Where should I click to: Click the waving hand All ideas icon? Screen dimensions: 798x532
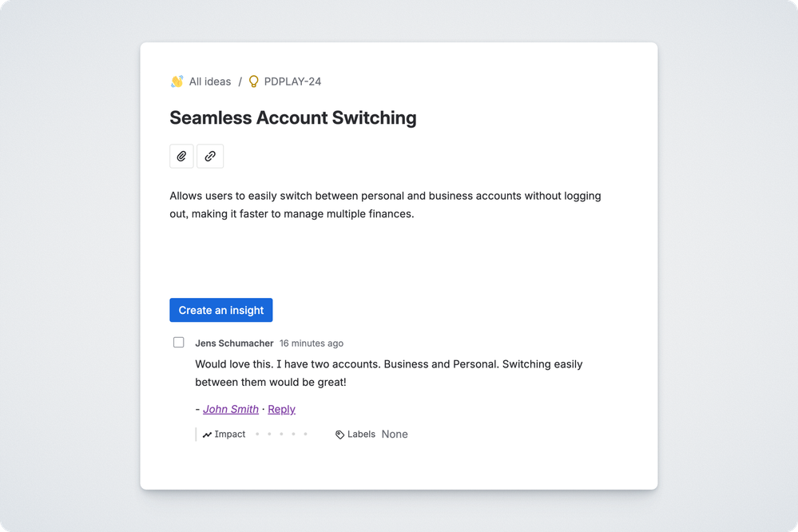point(177,81)
